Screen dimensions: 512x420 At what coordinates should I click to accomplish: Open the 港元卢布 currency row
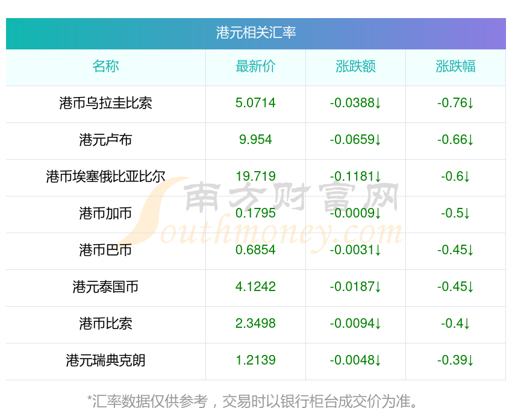pos(105,140)
